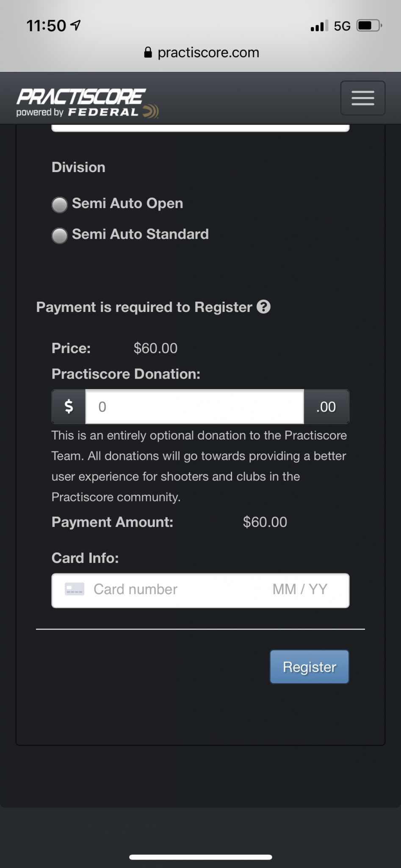
Task: Tap the practiscore.com address bar
Action: (x=201, y=52)
